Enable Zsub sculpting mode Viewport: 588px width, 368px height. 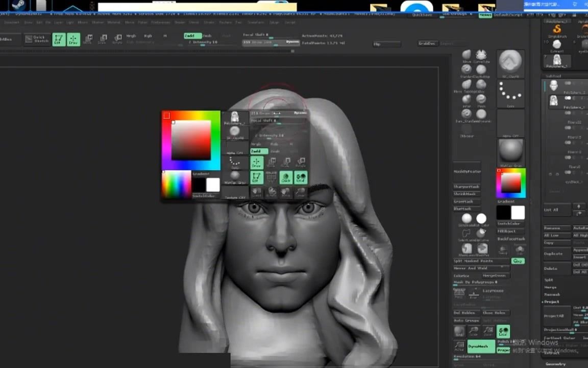[276, 151]
